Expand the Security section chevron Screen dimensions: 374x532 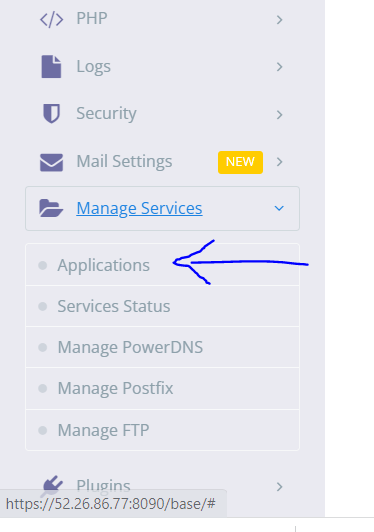click(279, 115)
